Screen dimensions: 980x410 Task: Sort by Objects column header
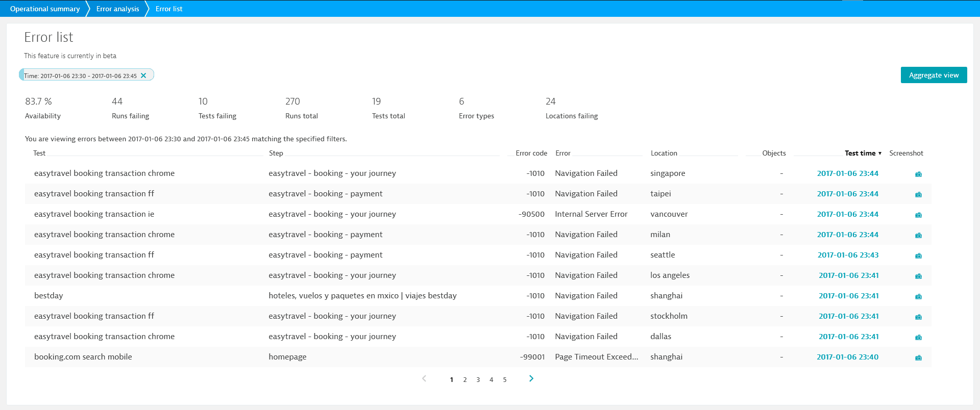point(774,153)
